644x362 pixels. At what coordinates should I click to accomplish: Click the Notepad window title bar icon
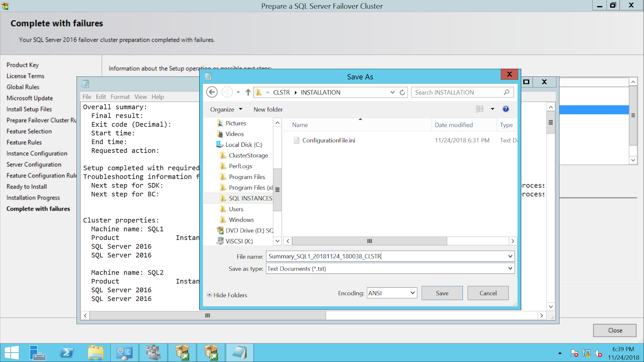click(85, 84)
